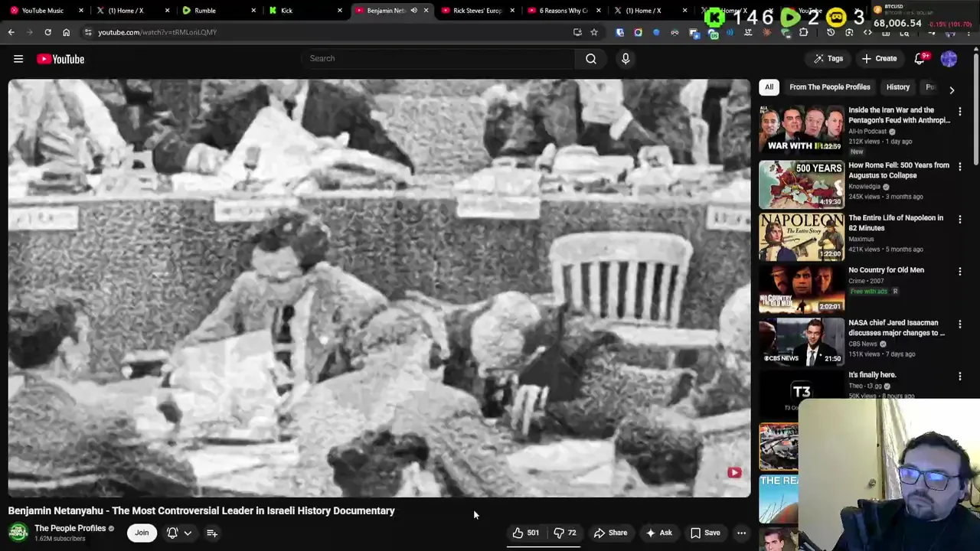
Task: Bookmark this page with star icon
Action: [593, 32]
